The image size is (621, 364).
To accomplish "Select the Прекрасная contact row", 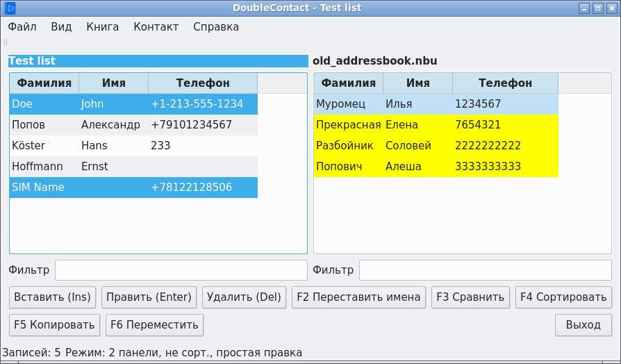I will 436,125.
